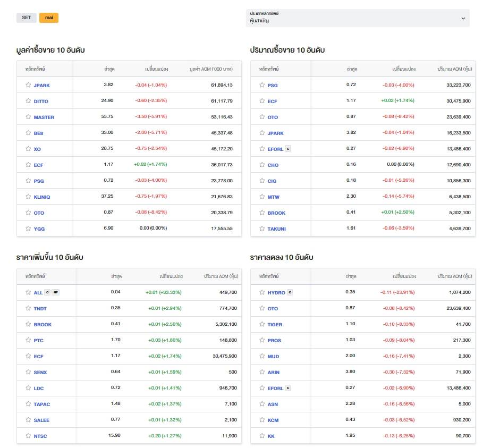Select HYDRO's volume 1,074,200
The height and width of the screenshot is (448, 491).
pyautogui.click(x=460, y=292)
